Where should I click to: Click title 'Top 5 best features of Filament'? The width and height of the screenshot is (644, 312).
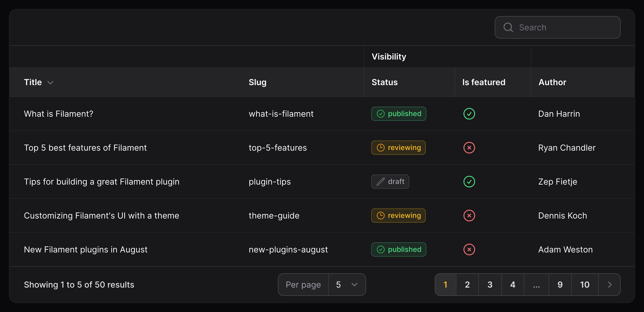85,148
